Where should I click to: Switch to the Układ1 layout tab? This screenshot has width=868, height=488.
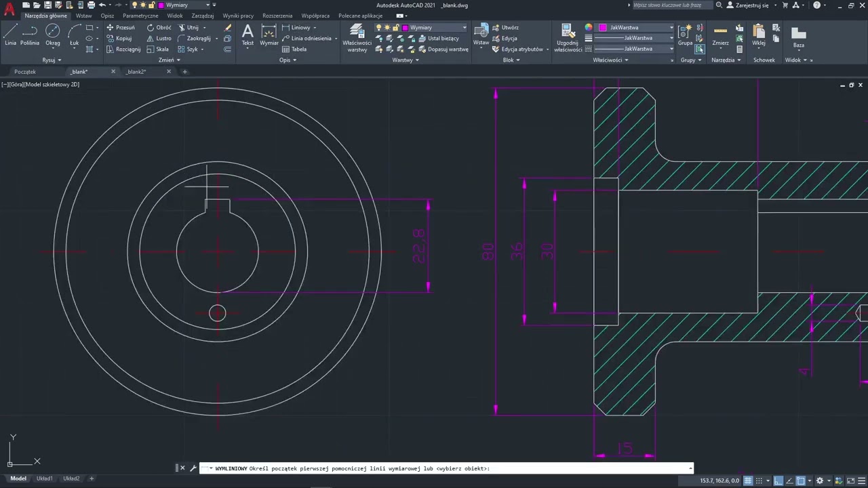45,479
